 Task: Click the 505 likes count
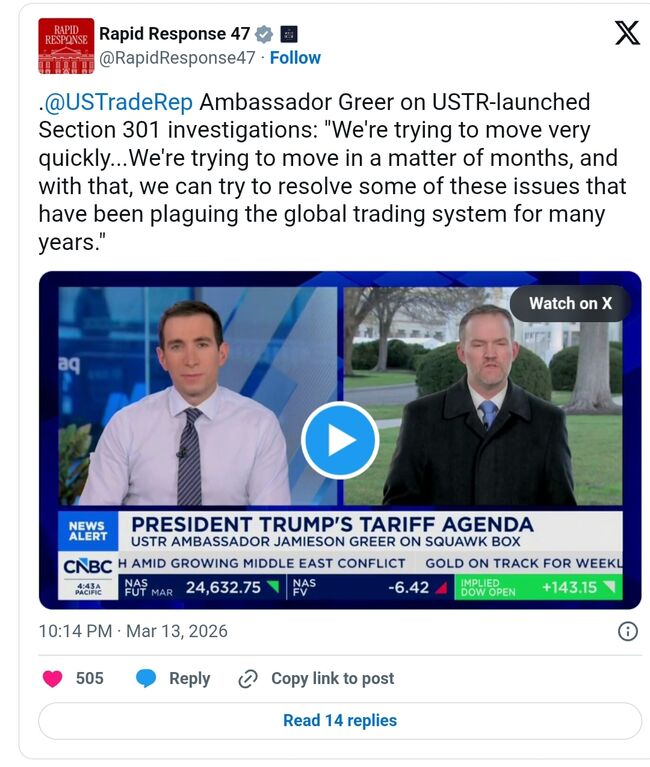[x=90, y=678]
